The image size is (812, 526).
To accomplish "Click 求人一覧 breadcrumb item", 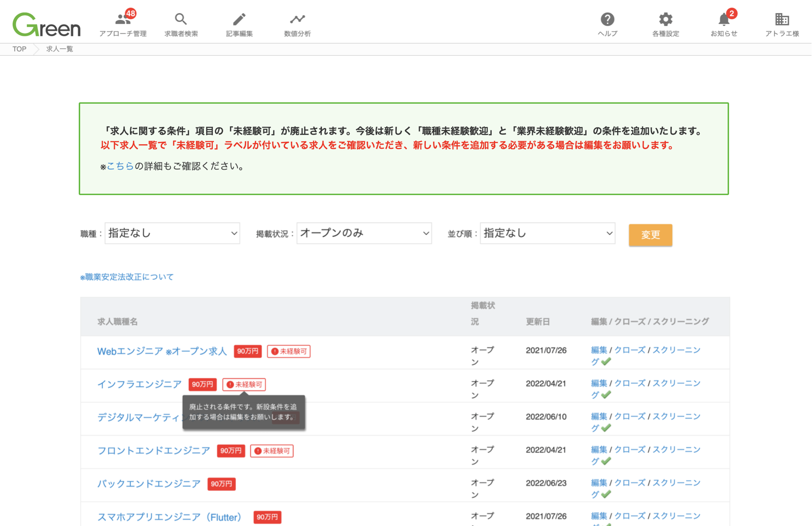I will (59, 49).
